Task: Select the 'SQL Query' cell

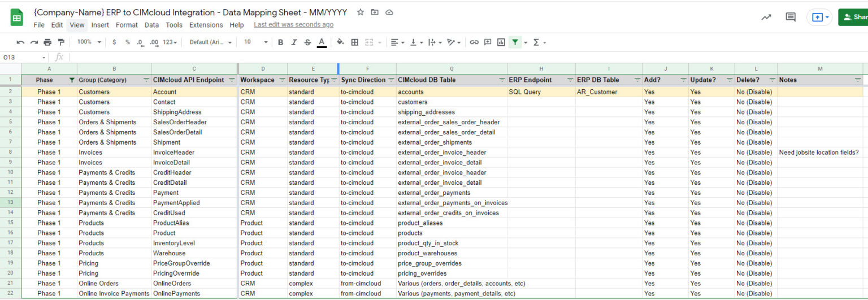Action: 541,92
